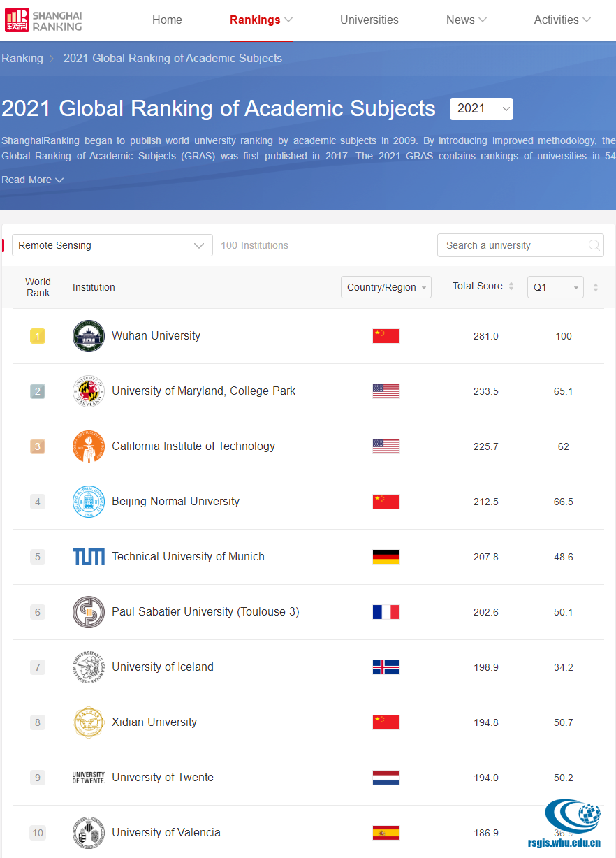Click China flag in Beijing Normal row

click(x=386, y=502)
